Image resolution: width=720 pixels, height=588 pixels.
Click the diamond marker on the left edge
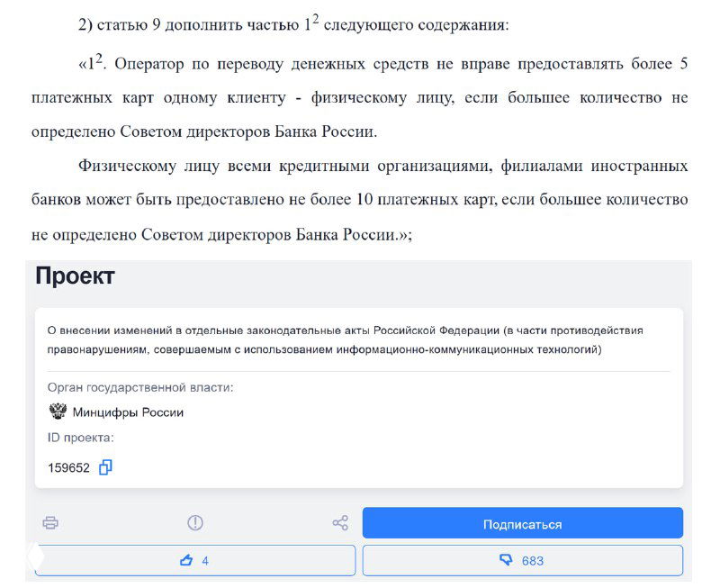(33, 556)
